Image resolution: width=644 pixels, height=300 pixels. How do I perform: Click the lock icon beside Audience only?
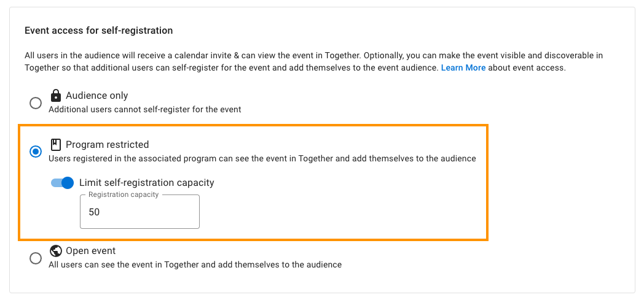(55, 96)
